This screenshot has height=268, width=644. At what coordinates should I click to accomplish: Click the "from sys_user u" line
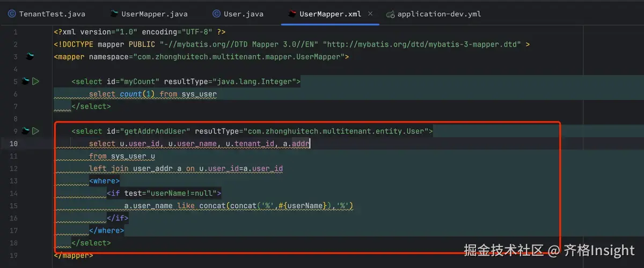[x=122, y=156]
